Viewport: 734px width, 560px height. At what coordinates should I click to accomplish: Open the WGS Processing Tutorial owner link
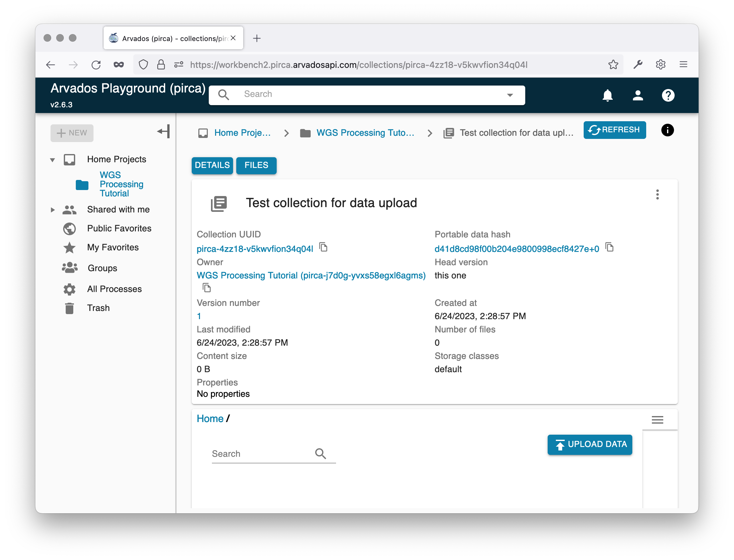coord(311,276)
